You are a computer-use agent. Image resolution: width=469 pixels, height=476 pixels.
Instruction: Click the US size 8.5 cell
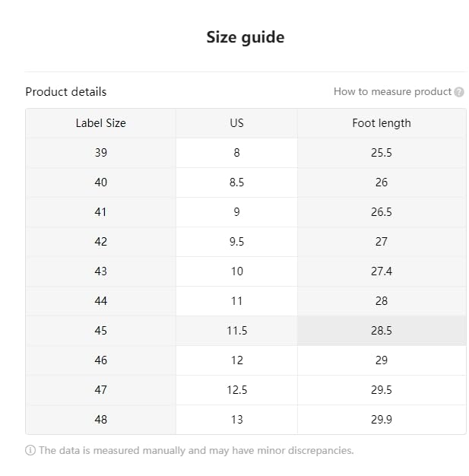pyautogui.click(x=236, y=182)
